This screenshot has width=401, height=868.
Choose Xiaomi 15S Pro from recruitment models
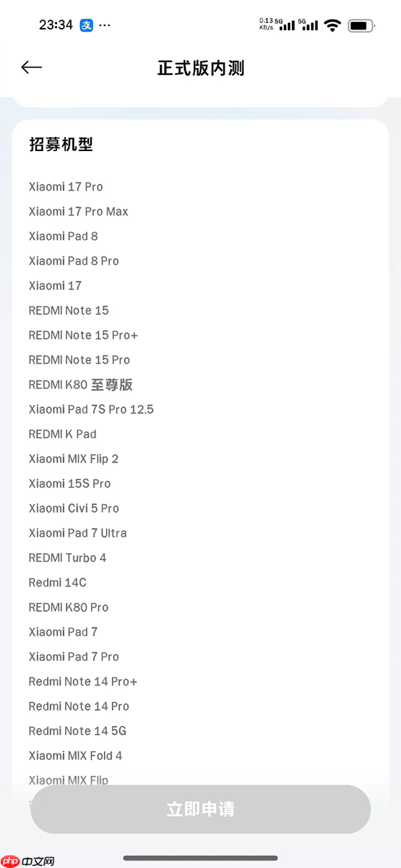coord(70,483)
